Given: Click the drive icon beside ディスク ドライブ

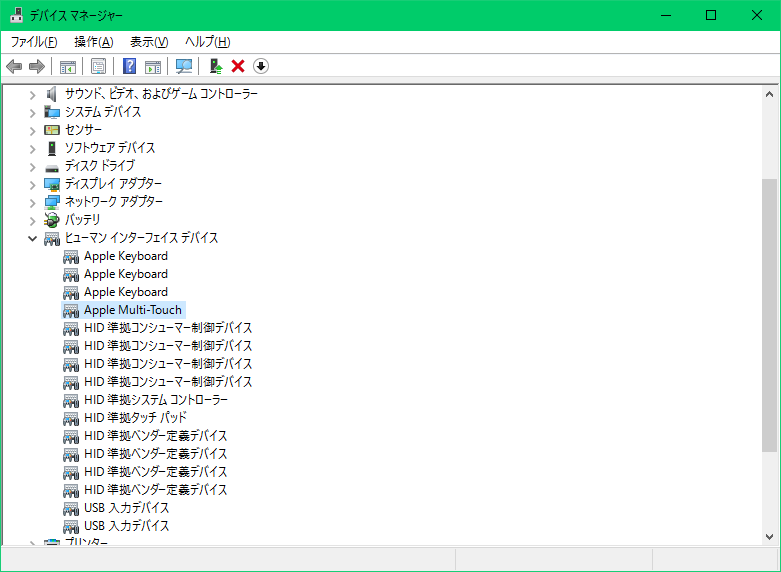Looking at the screenshot, I should (x=52, y=167).
